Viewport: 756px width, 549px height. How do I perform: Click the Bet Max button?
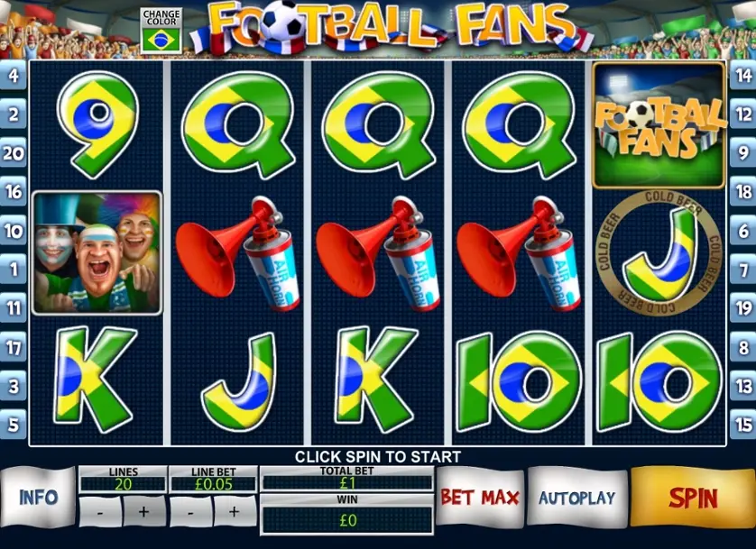tap(480, 498)
